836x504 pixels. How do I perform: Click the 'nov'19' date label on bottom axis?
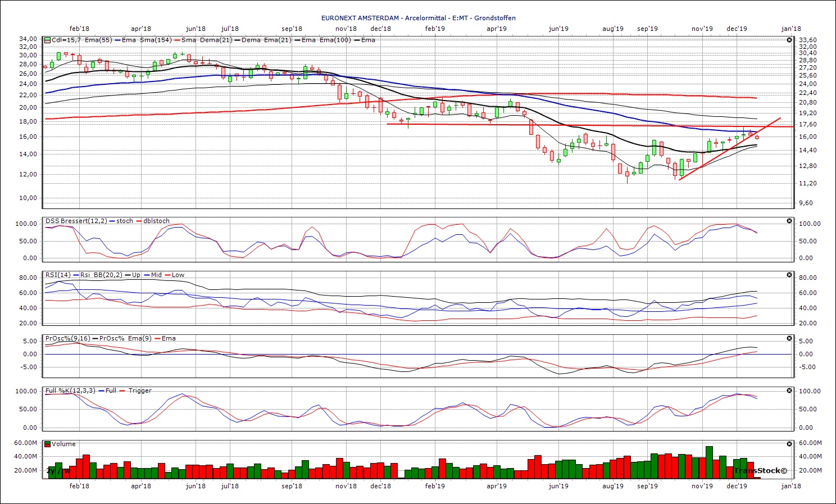[x=702, y=486]
